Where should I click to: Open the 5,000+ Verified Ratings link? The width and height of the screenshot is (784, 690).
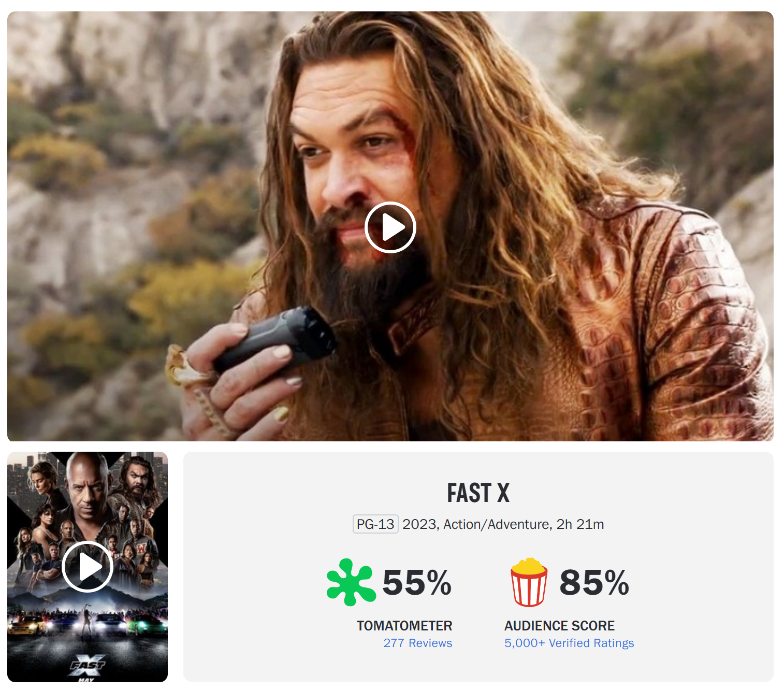pyautogui.click(x=569, y=643)
